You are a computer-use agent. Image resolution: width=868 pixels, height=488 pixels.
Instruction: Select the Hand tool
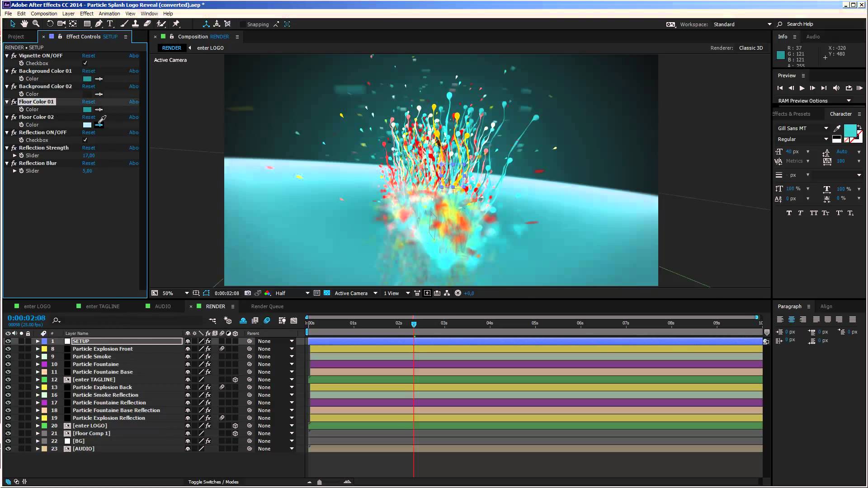pyautogui.click(x=24, y=24)
